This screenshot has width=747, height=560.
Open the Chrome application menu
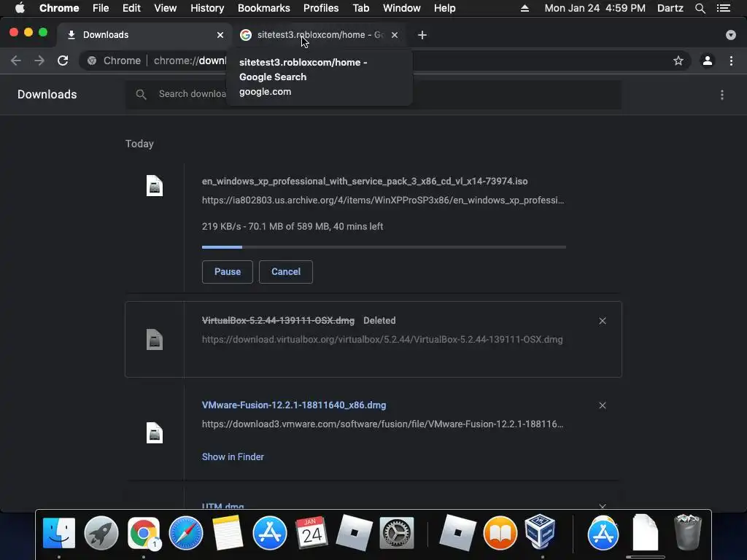click(59, 8)
